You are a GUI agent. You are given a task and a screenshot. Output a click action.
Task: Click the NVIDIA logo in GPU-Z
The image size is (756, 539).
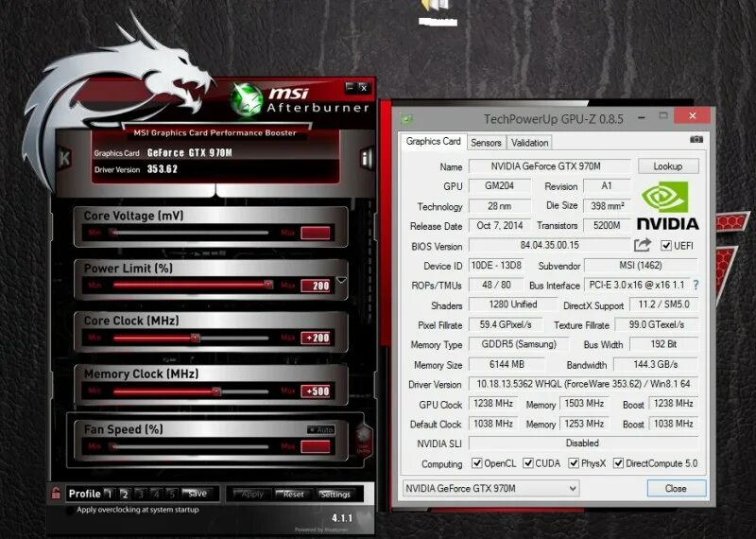pos(668,205)
